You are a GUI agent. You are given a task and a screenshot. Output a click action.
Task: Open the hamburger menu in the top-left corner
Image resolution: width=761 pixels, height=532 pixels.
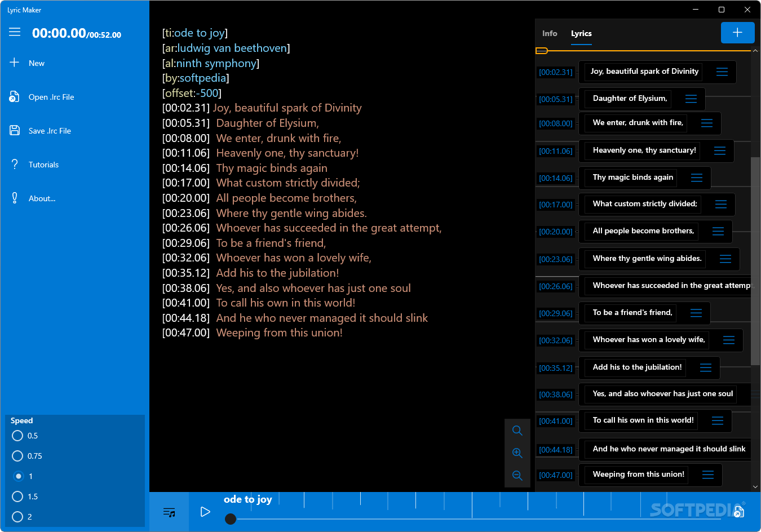tap(14, 32)
